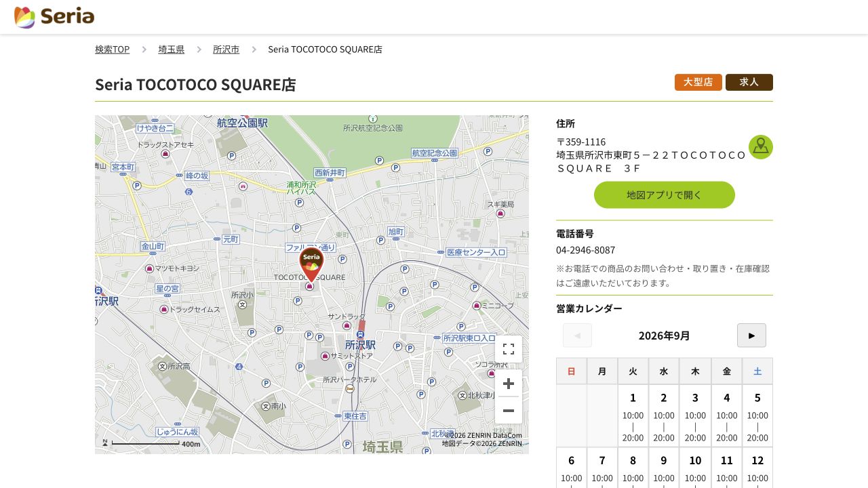
Task: Click the 医療センター入口 intersection label
Action: click(476, 252)
